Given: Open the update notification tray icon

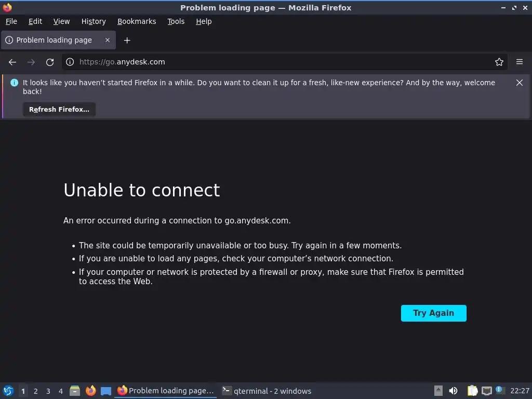Looking at the screenshot, I should (x=500, y=390).
